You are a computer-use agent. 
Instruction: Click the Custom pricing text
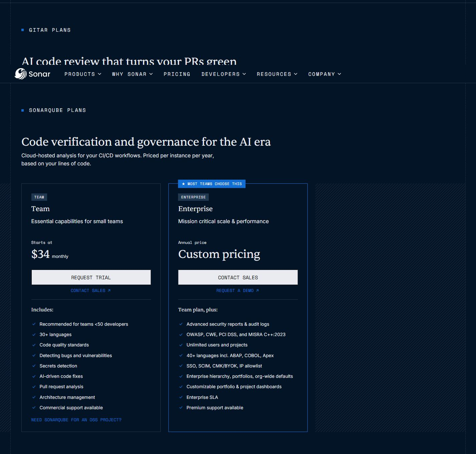pos(219,254)
